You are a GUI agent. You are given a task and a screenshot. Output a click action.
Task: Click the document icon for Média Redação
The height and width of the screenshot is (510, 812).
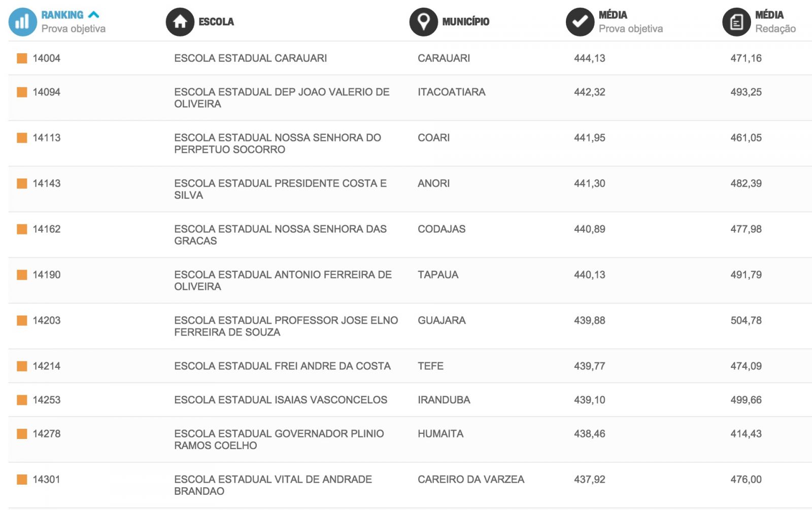click(x=736, y=22)
